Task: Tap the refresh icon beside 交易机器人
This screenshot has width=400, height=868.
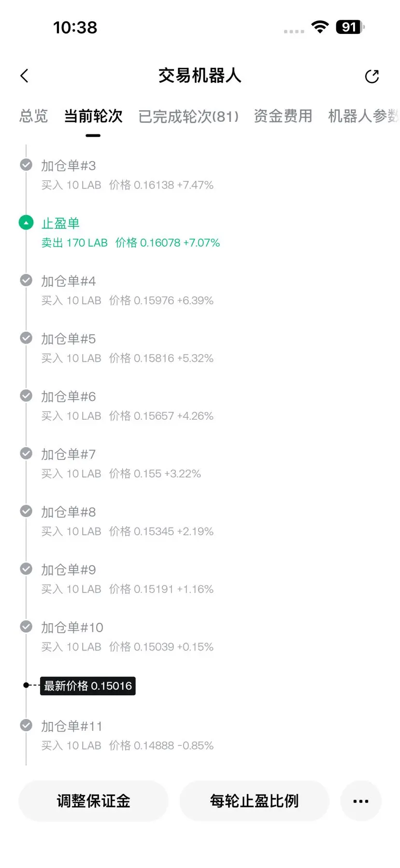Action: point(372,76)
